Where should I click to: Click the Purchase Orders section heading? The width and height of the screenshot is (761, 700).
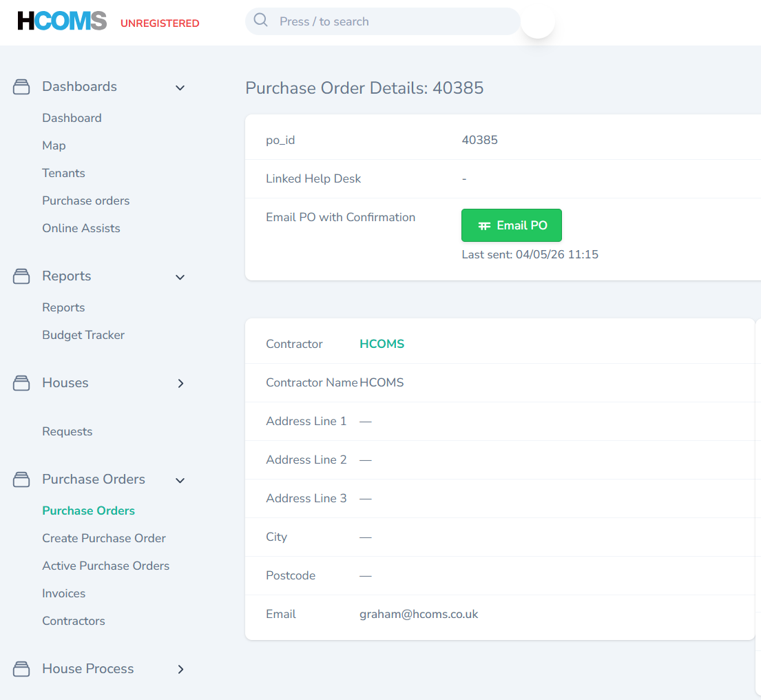[94, 479]
